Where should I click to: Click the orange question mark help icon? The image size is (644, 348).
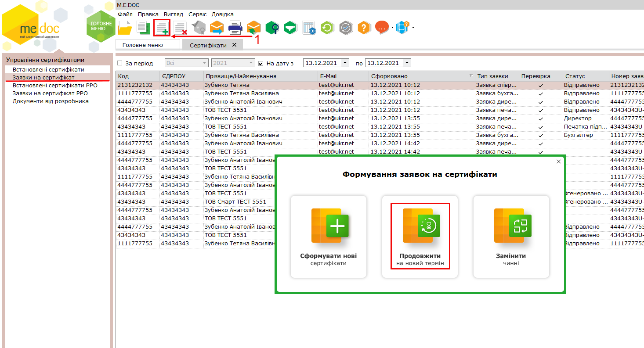tap(364, 28)
